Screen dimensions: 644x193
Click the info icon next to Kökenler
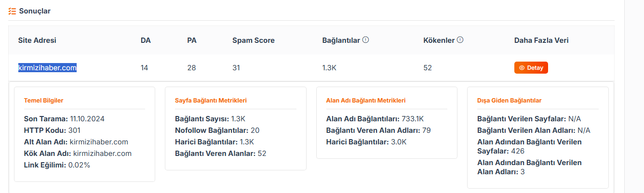point(460,40)
